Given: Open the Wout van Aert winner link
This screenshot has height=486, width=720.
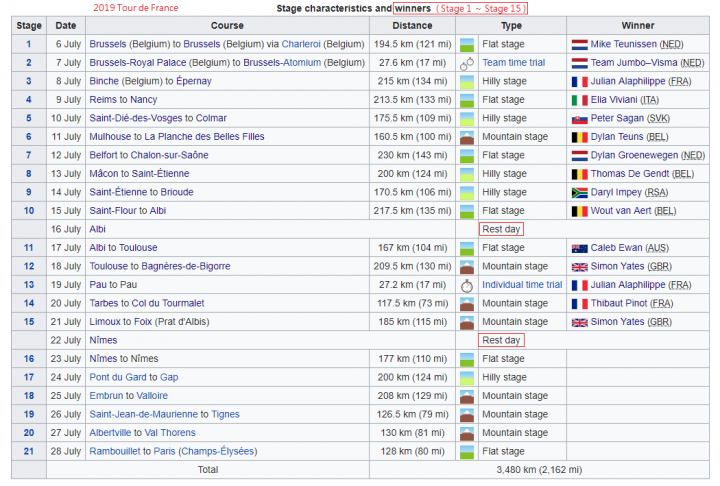Looking at the screenshot, I should [x=621, y=211].
